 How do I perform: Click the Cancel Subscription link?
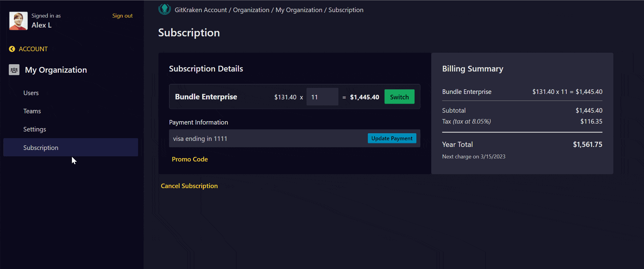189,186
